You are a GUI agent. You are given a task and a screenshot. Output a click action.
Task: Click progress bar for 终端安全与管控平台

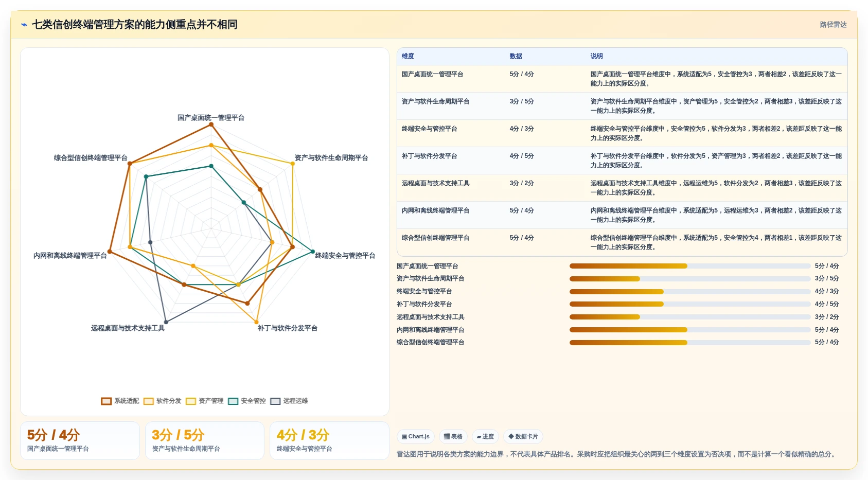tap(690, 292)
